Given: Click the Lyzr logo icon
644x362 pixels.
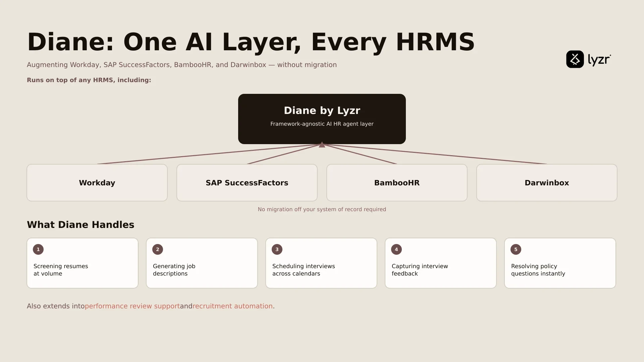Looking at the screenshot, I should tap(575, 59).
